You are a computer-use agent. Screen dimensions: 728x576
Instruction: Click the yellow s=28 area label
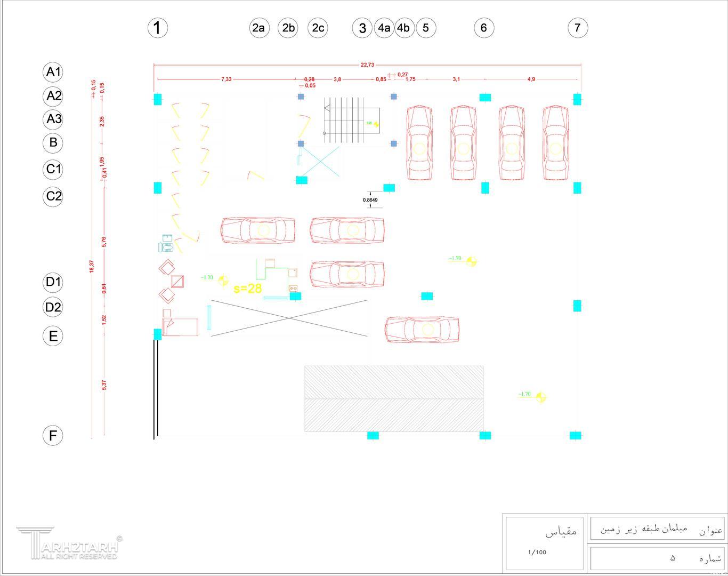pos(248,289)
